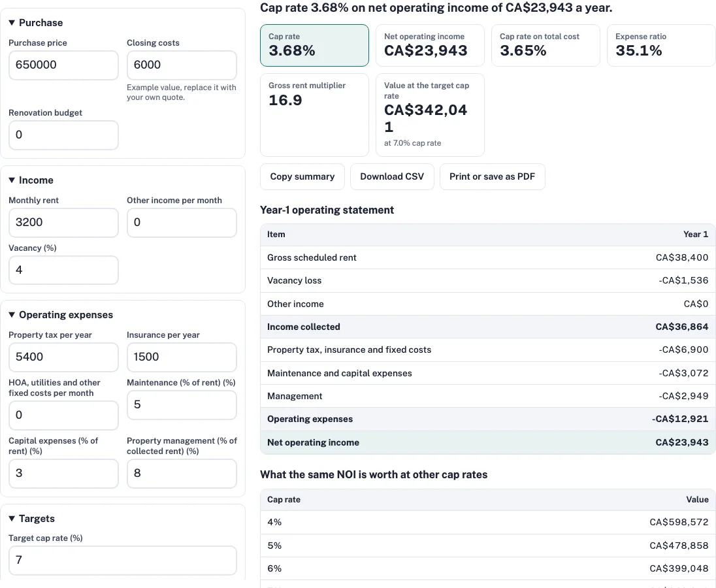716x588 pixels.
Task: Select the Net operating income card
Action: tap(430, 45)
